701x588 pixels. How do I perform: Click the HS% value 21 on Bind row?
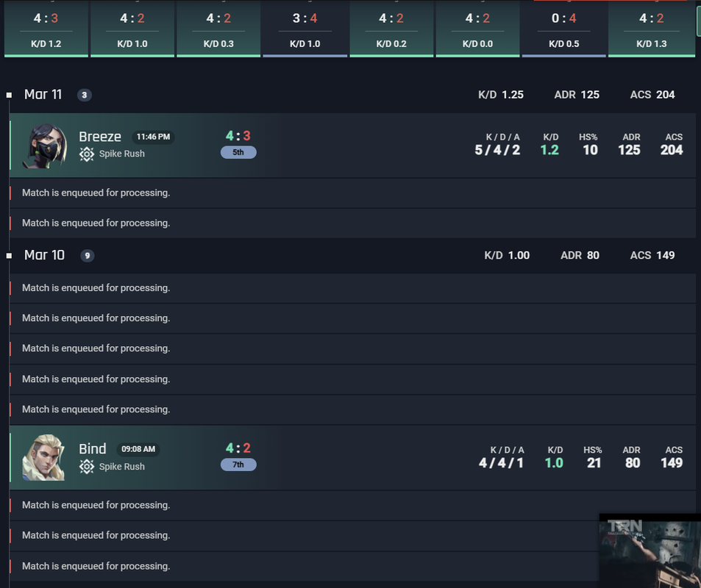[594, 463]
